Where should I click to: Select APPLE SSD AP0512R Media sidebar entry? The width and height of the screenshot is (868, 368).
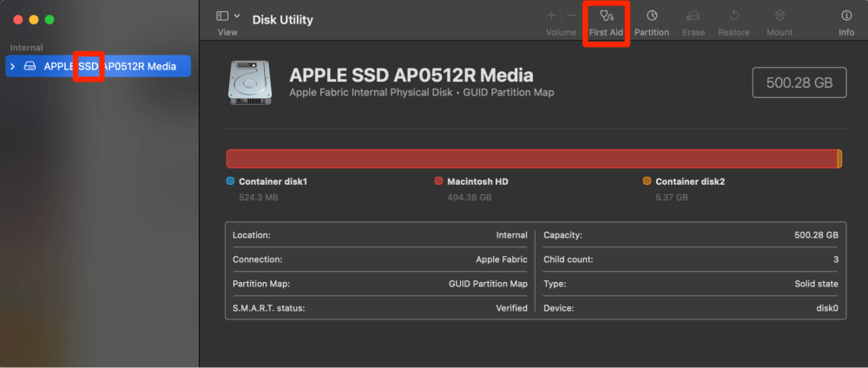click(x=98, y=67)
